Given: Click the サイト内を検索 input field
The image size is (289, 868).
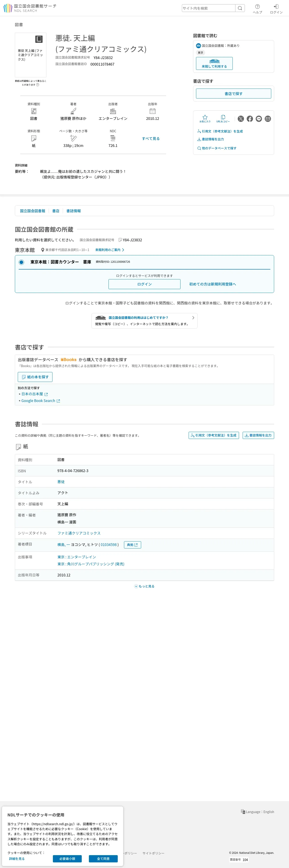Looking at the screenshot, I should (209, 8).
